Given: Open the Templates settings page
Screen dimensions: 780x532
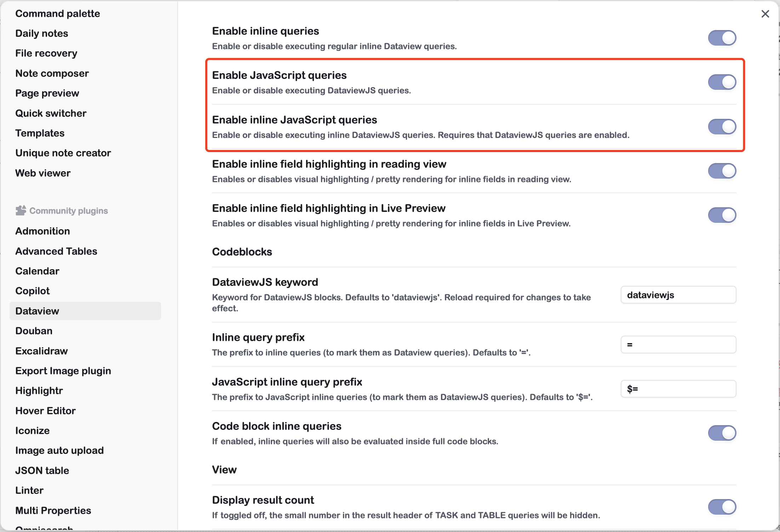Looking at the screenshot, I should tap(40, 133).
